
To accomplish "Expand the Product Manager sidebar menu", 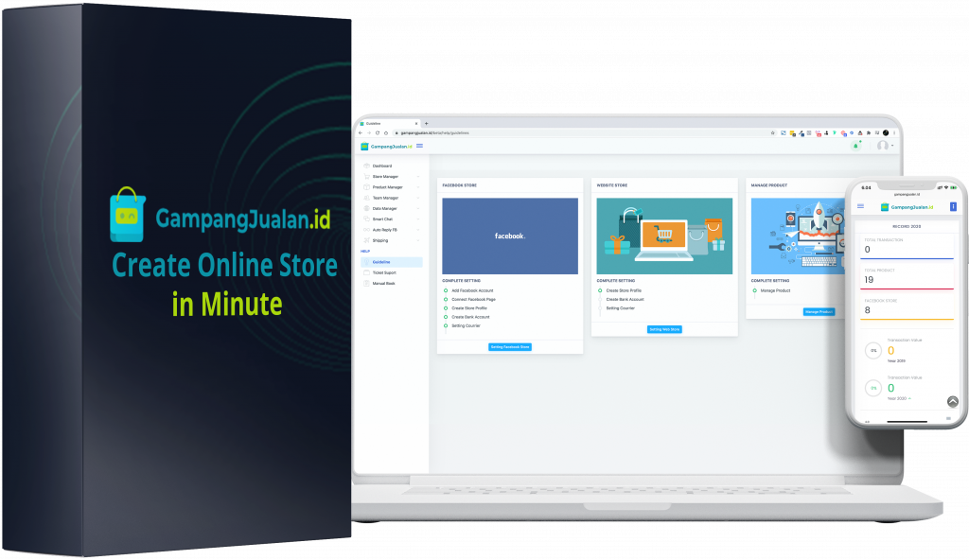I will [x=387, y=187].
